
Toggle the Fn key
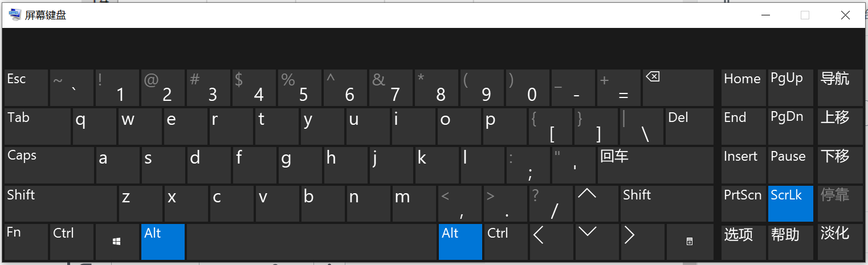click(x=26, y=242)
